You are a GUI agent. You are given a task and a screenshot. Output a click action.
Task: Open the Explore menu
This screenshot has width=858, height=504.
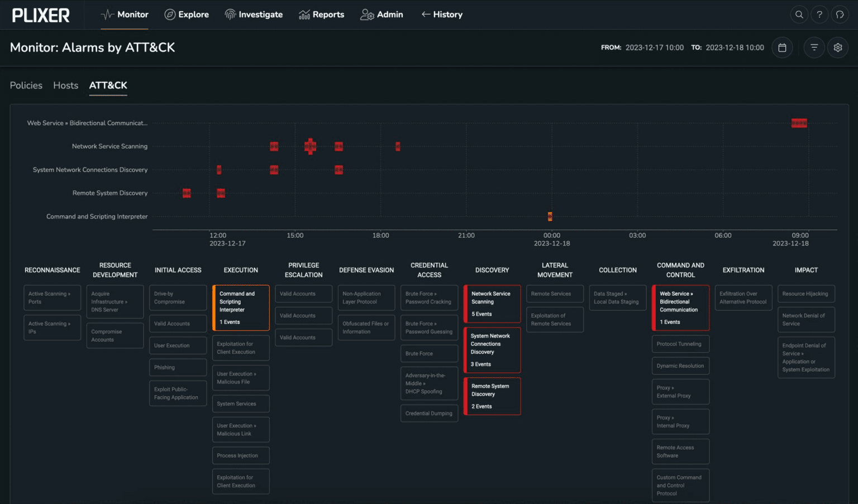(187, 15)
